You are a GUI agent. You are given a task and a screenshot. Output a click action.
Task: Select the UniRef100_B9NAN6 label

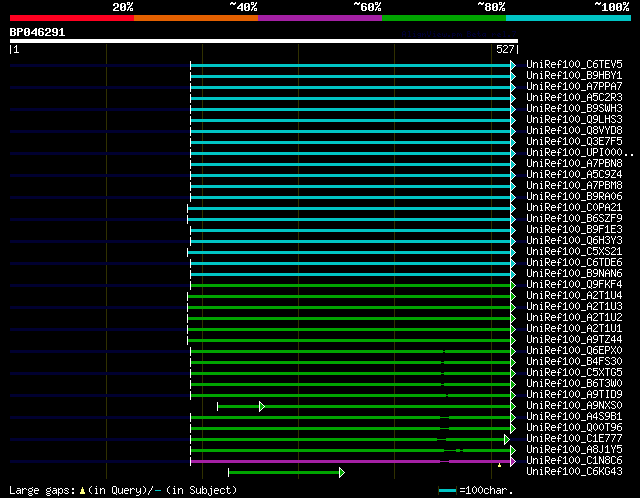pos(574,273)
